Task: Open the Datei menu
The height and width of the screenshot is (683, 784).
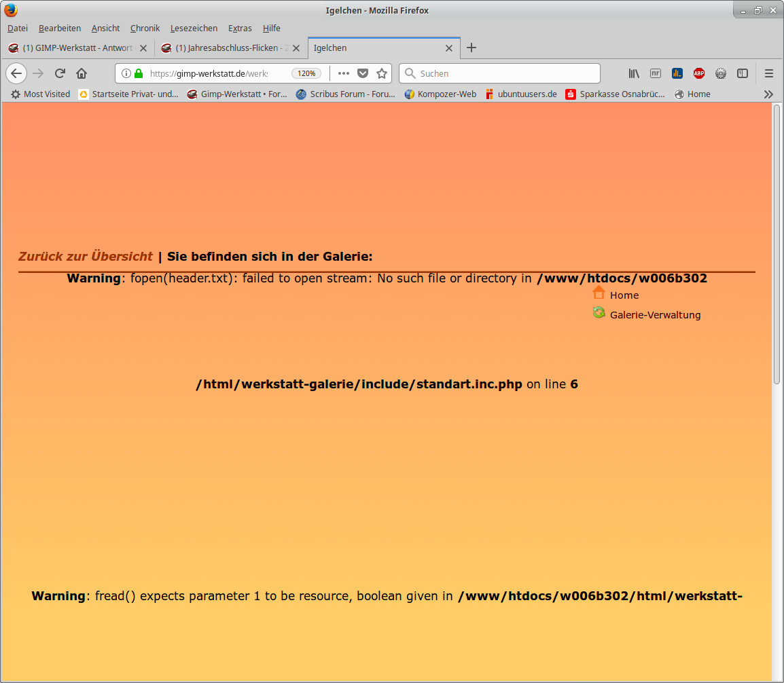Action: tap(18, 28)
